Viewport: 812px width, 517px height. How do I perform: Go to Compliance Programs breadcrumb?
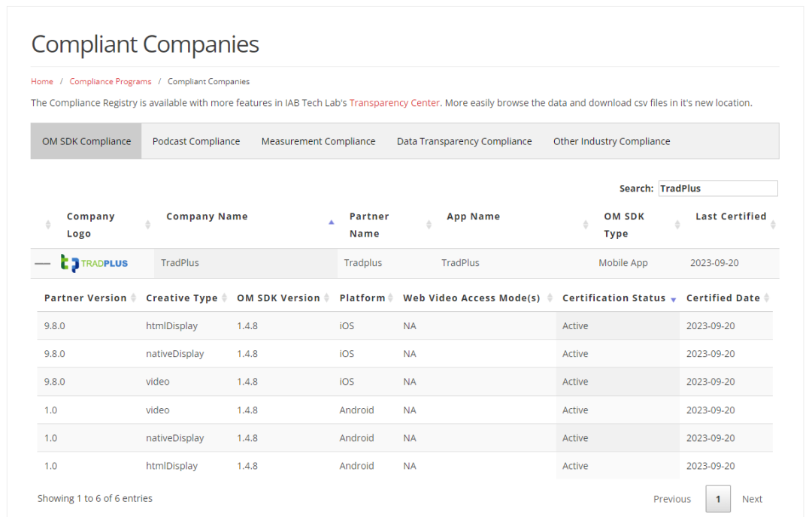click(x=111, y=81)
